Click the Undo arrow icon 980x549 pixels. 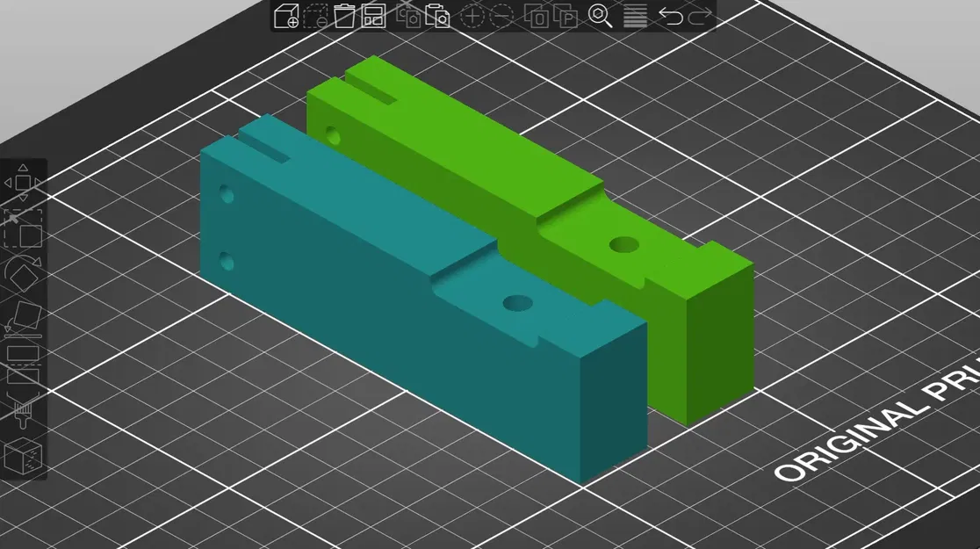pyautogui.click(x=671, y=16)
